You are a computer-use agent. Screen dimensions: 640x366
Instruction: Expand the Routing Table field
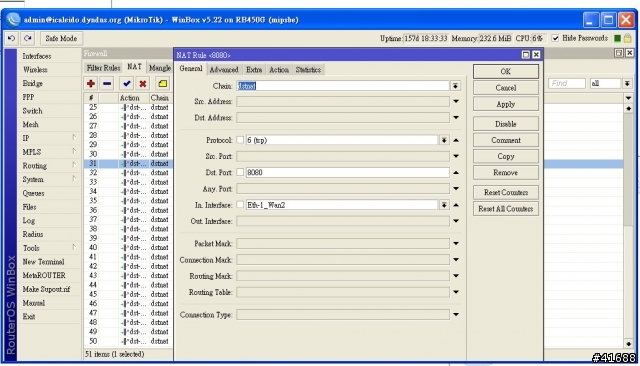[456, 292]
